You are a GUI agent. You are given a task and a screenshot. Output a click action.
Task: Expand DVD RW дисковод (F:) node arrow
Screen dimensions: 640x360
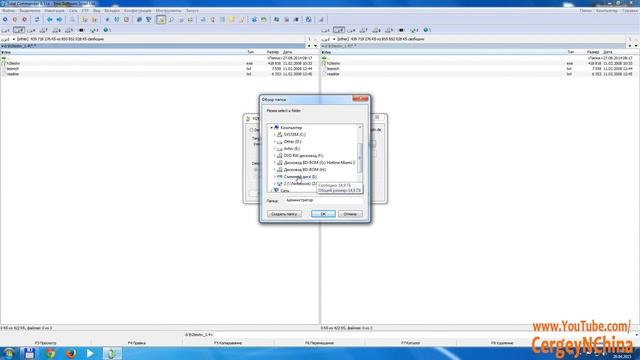point(275,156)
